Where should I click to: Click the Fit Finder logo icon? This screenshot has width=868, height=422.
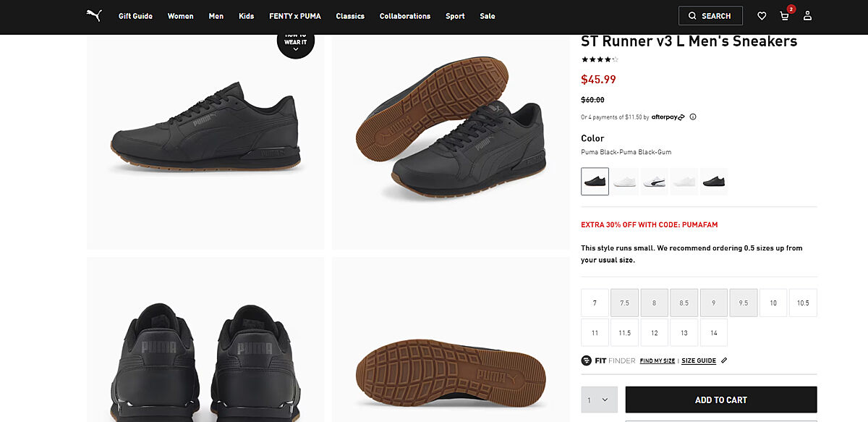click(587, 360)
